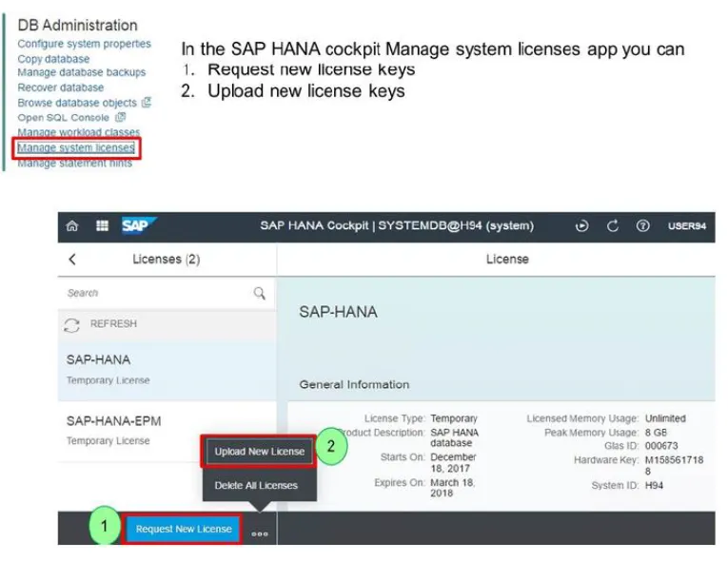Open external icon beside Open SQL Console
The image size is (728, 561).
[120, 117]
